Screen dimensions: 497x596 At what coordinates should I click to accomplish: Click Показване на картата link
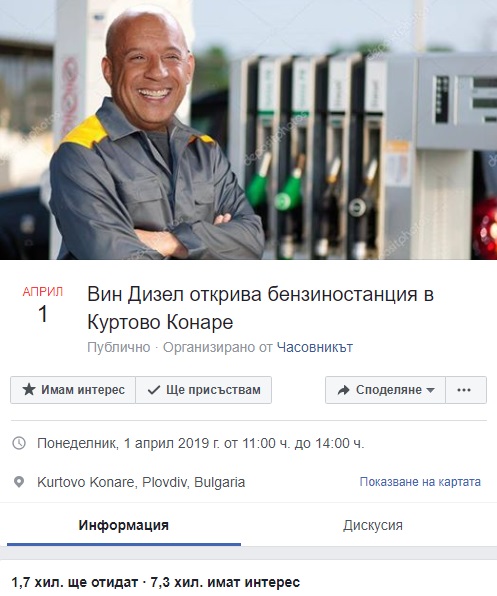coord(420,482)
